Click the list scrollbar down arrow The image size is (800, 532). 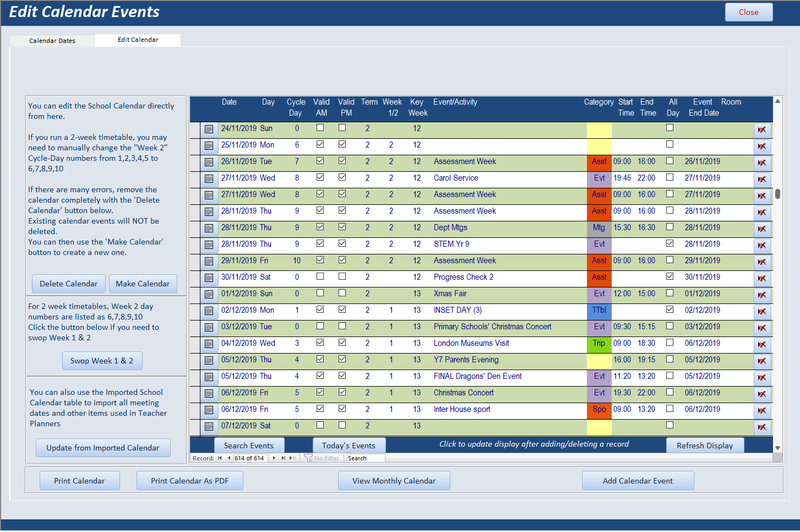(x=777, y=448)
